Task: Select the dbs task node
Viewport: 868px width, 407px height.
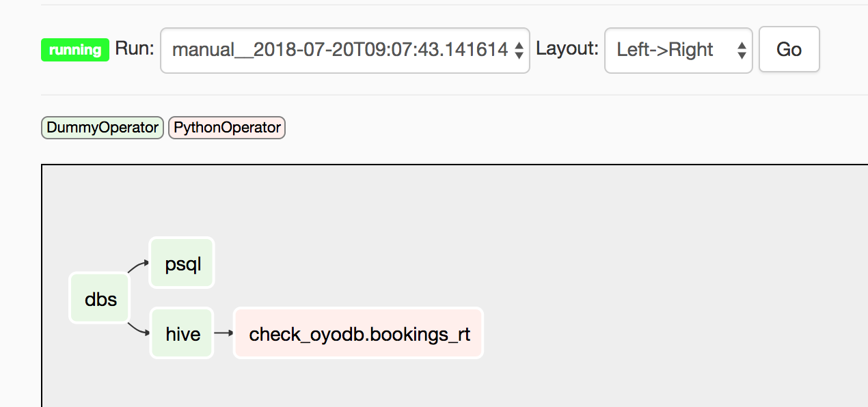Action: point(100,298)
